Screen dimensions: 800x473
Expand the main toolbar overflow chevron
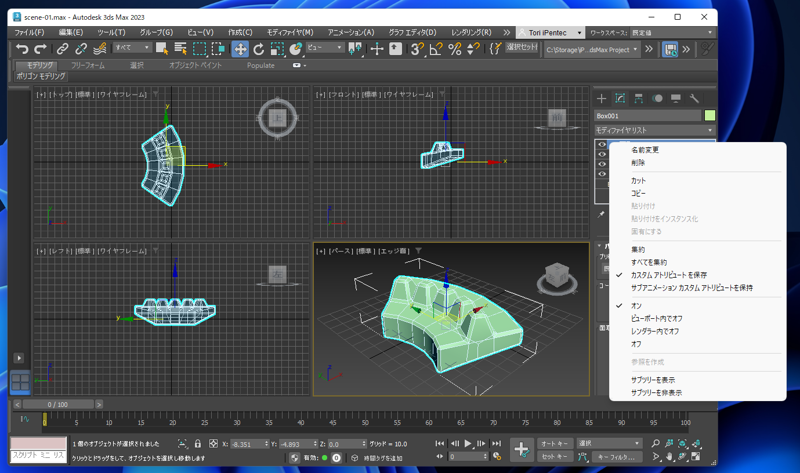[x=648, y=49]
